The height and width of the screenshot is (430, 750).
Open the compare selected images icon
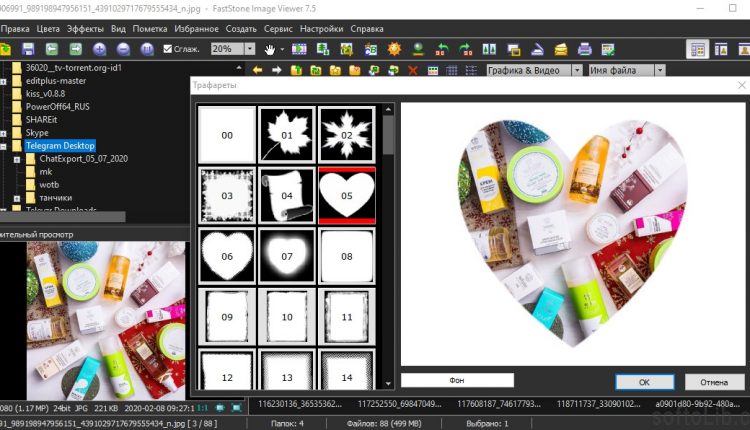point(489,49)
